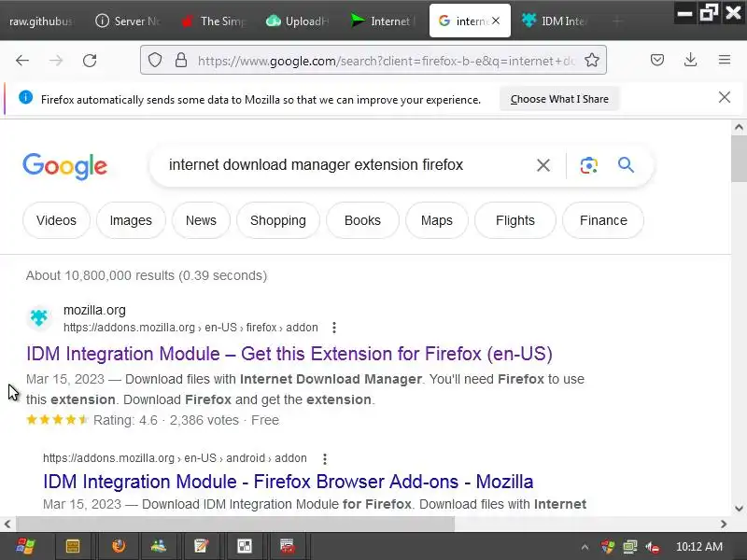Click the magnifier search button
This screenshot has height=560, width=747.
(x=626, y=165)
